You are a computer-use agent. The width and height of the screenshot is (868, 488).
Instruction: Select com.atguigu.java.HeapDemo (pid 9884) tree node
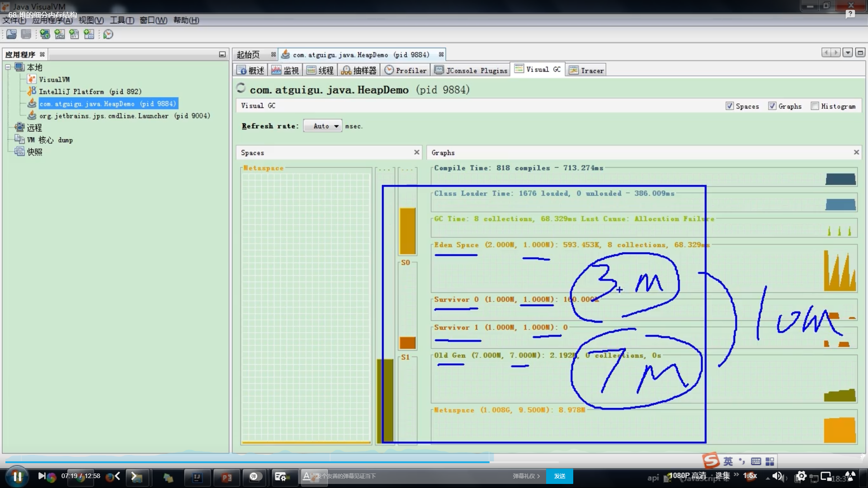108,104
